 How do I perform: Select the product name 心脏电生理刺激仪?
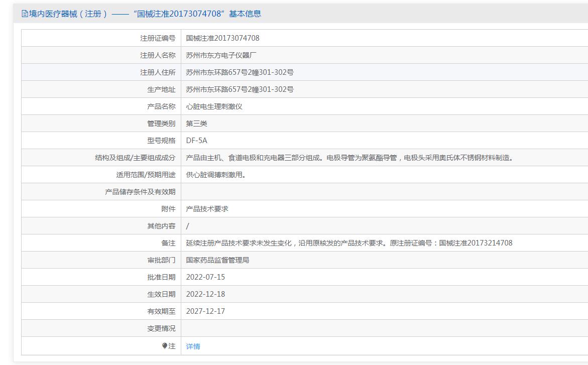point(214,106)
